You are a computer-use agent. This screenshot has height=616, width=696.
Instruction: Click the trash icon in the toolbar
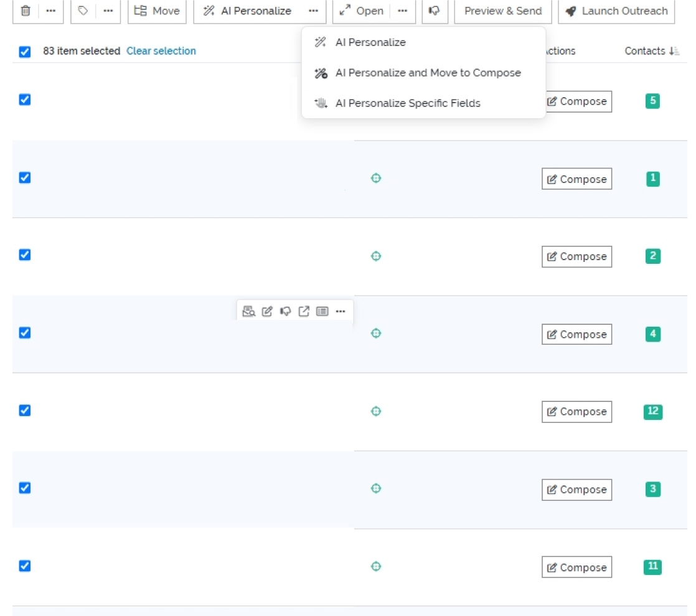tap(24, 11)
